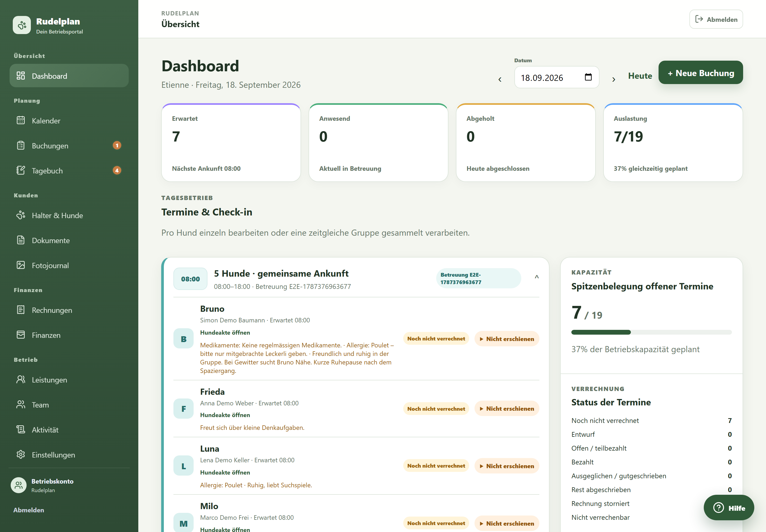
Task: Open Hundeakte öffnen for Luna
Action: pyautogui.click(x=225, y=472)
